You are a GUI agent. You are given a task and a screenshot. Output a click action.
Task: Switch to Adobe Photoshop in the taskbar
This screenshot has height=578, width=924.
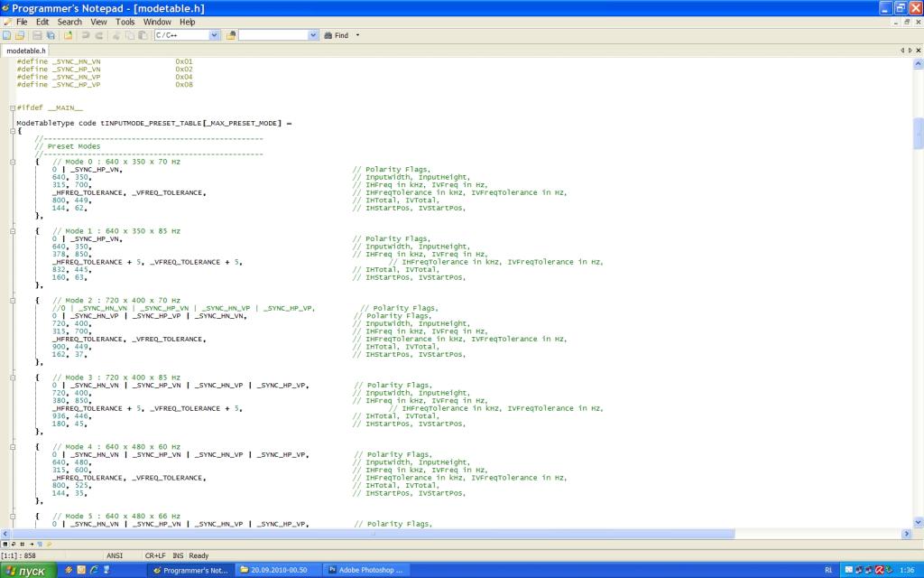(367, 570)
